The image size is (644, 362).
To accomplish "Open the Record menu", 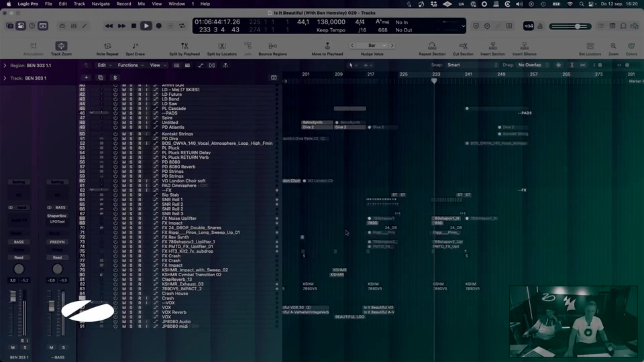I will point(123,4).
